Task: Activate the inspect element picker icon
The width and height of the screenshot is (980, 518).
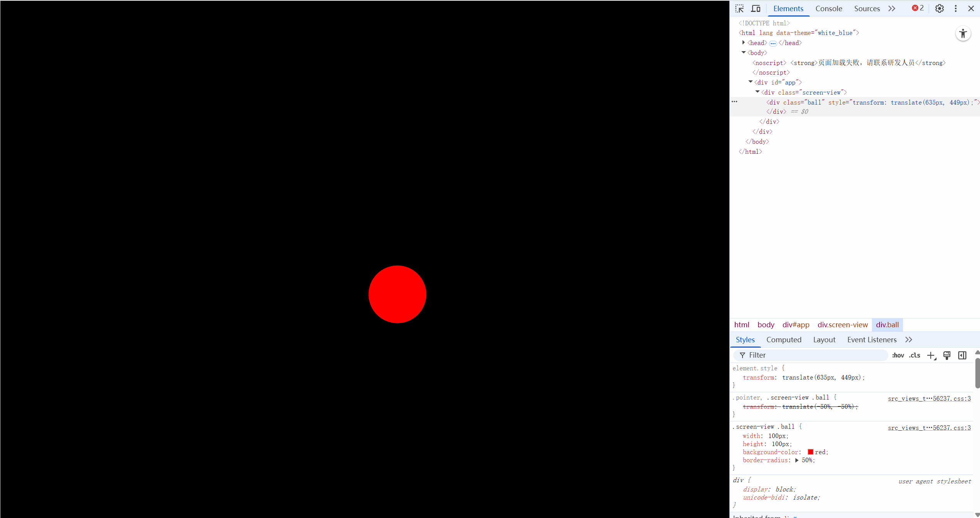Action: pyautogui.click(x=739, y=8)
